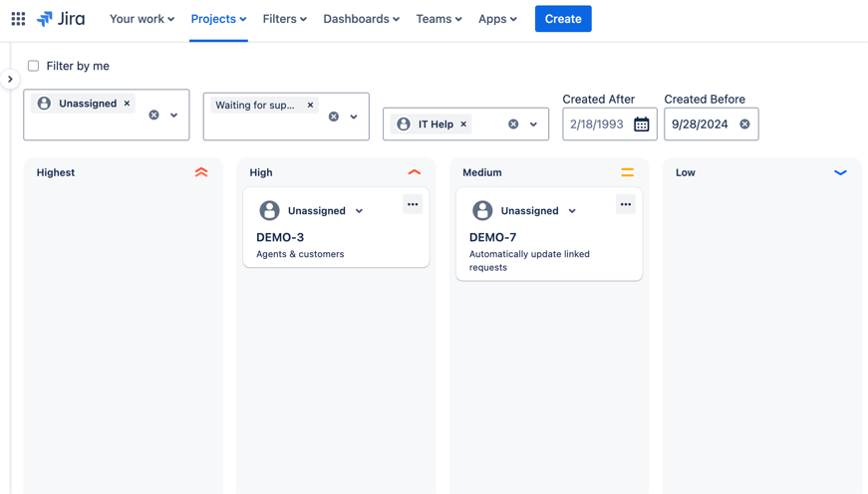Click the Create button
The height and width of the screenshot is (494, 868).
[563, 19]
